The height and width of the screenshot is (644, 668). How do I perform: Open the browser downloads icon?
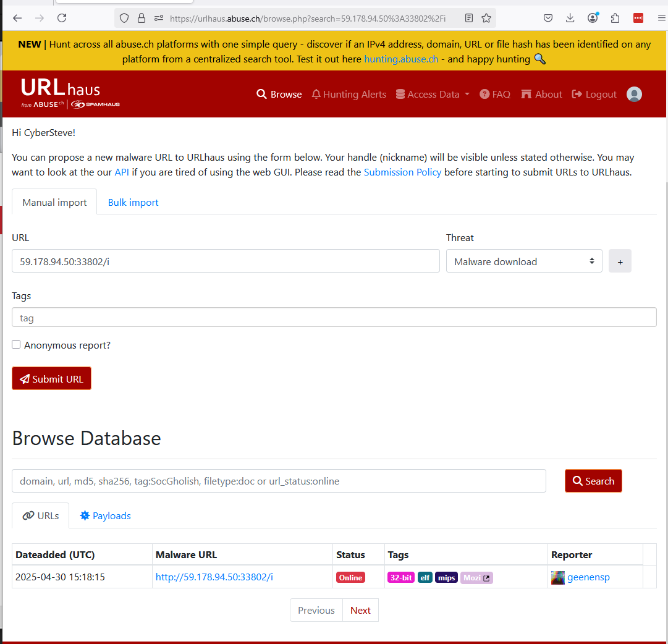tap(570, 18)
